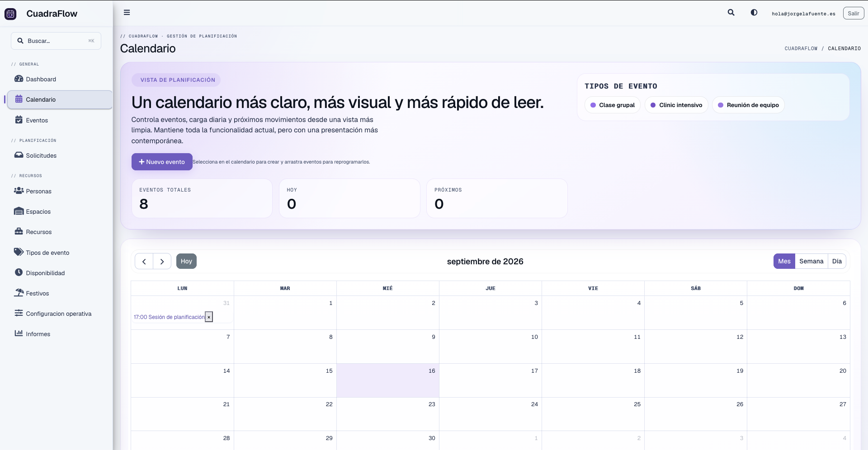Click the Espacios building icon
Viewport: 868px width, 450px height.
click(x=19, y=211)
